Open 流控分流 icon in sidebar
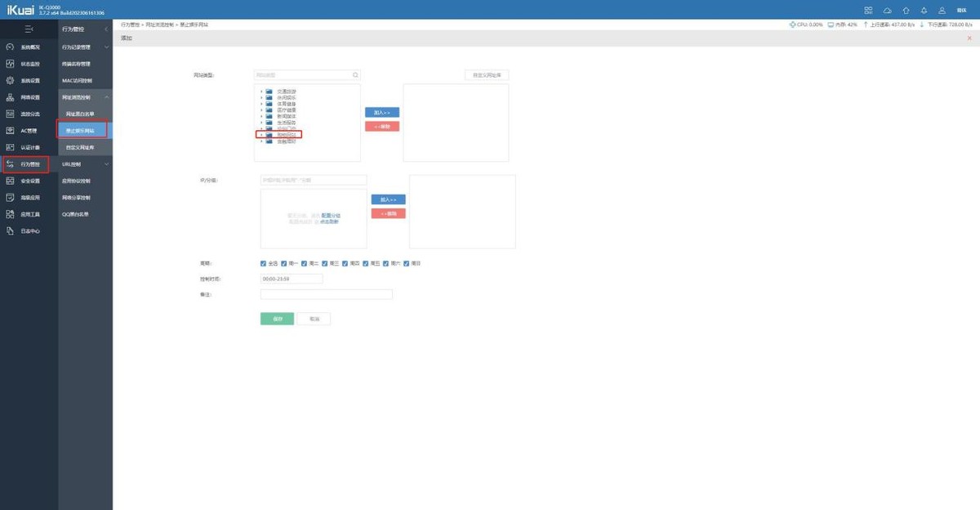Viewport: 980px width, 510px height. 10,114
